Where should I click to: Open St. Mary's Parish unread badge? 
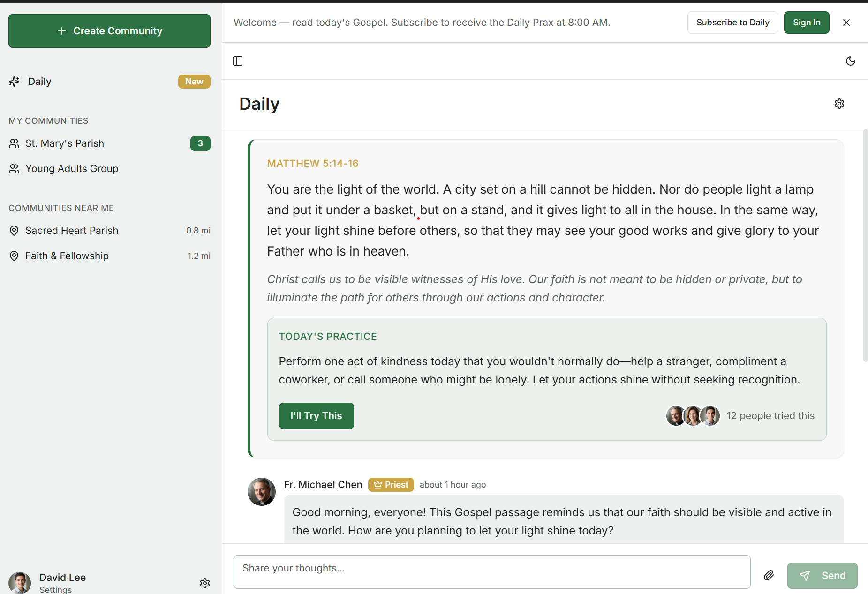coord(200,143)
